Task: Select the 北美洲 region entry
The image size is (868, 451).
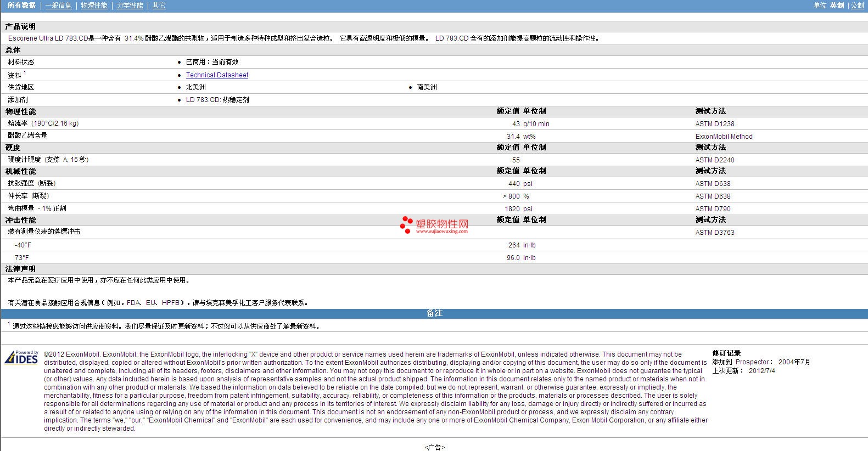Action: [x=195, y=87]
